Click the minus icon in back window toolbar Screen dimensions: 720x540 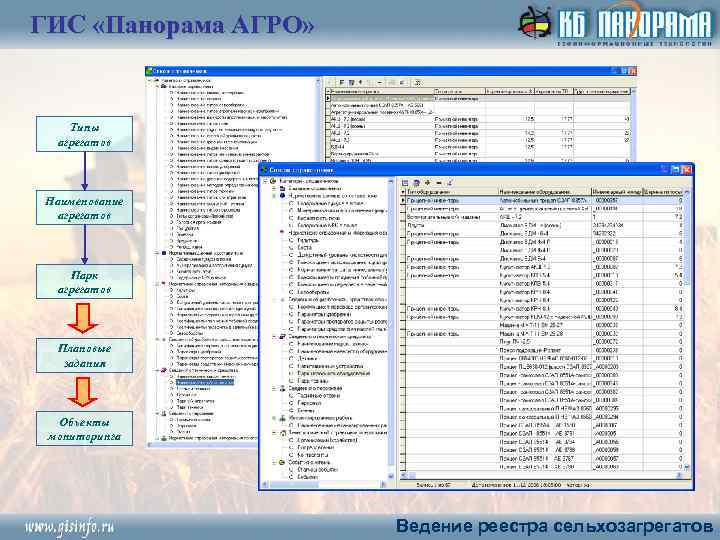[379, 82]
